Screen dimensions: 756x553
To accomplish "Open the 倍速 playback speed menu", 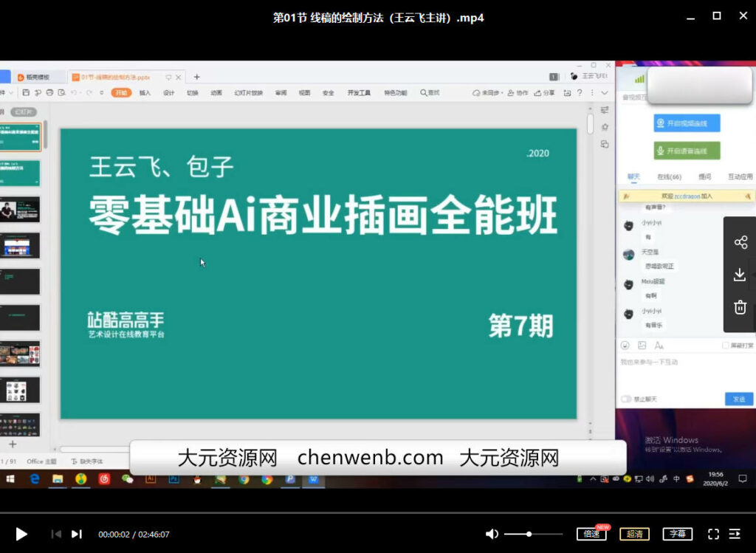I will pyautogui.click(x=591, y=534).
